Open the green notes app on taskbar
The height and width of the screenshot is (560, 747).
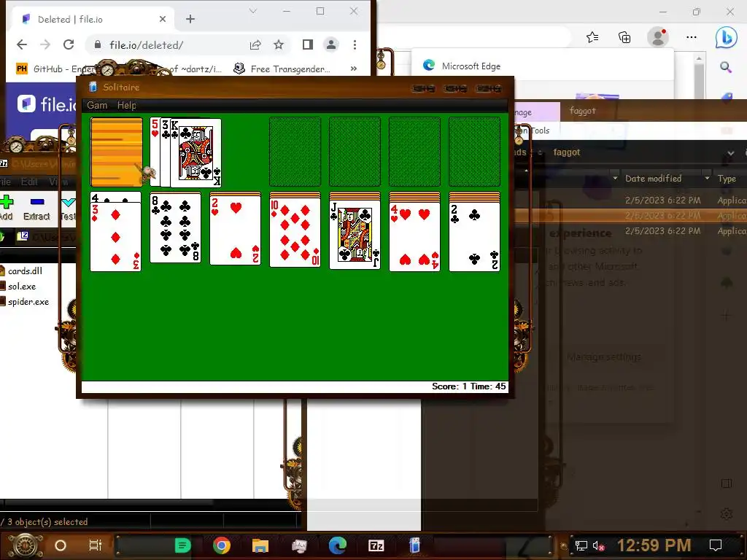(x=183, y=545)
